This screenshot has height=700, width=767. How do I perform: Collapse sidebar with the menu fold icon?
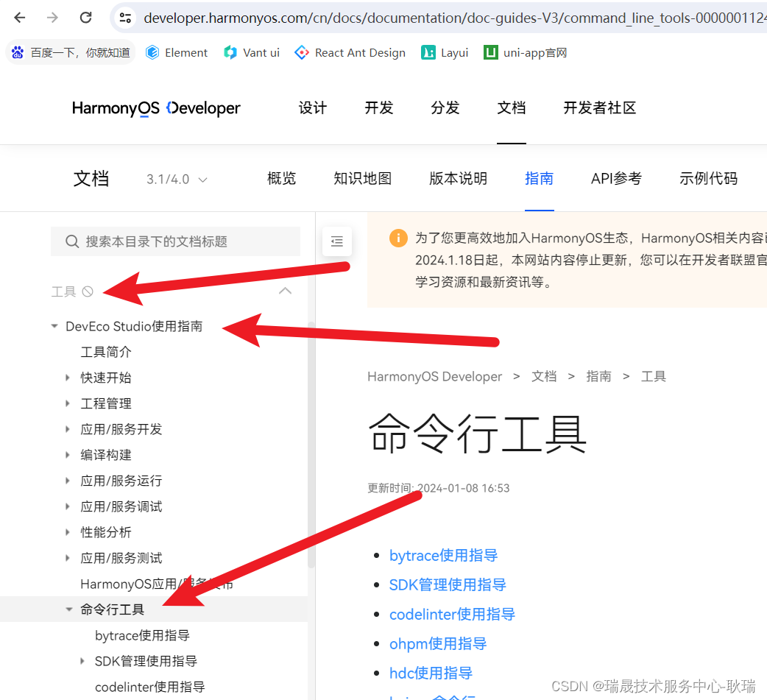click(x=337, y=241)
